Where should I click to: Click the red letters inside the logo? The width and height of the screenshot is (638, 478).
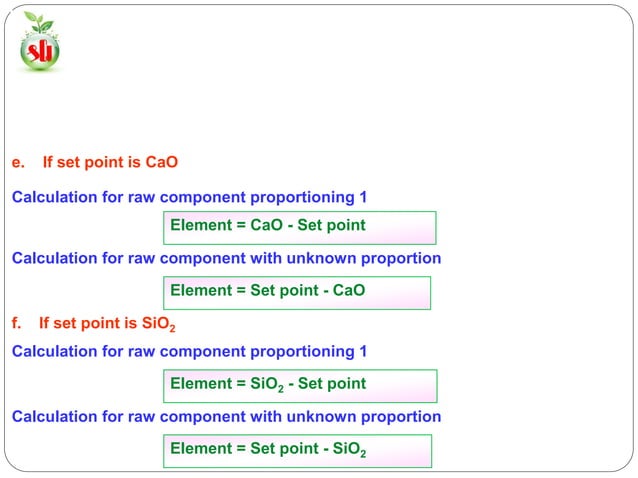(x=40, y=52)
